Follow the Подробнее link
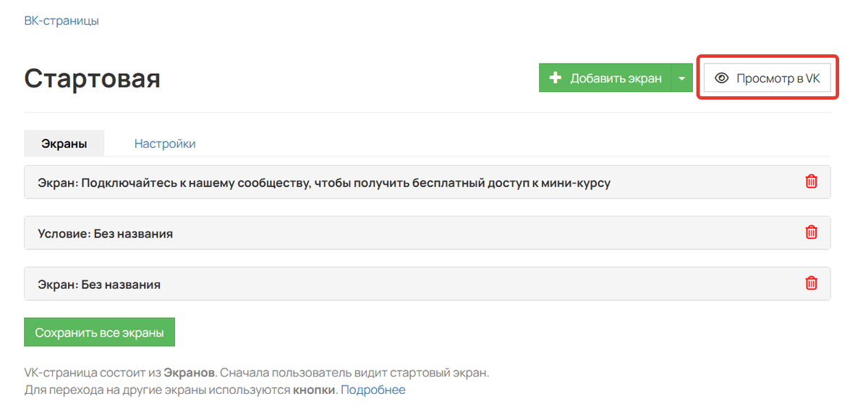 click(373, 390)
